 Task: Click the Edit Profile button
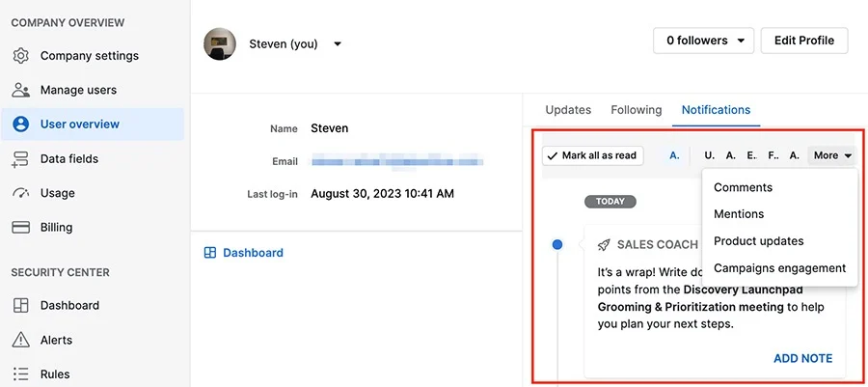(804, 41)
